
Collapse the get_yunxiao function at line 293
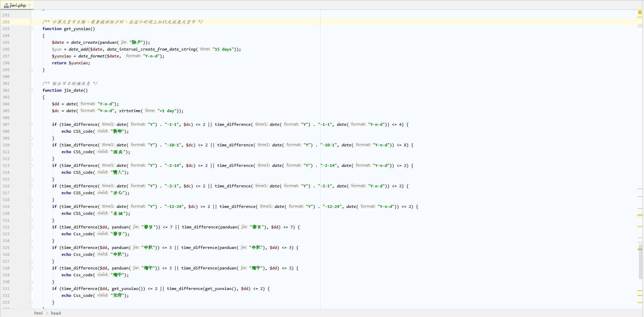(31, 29)
